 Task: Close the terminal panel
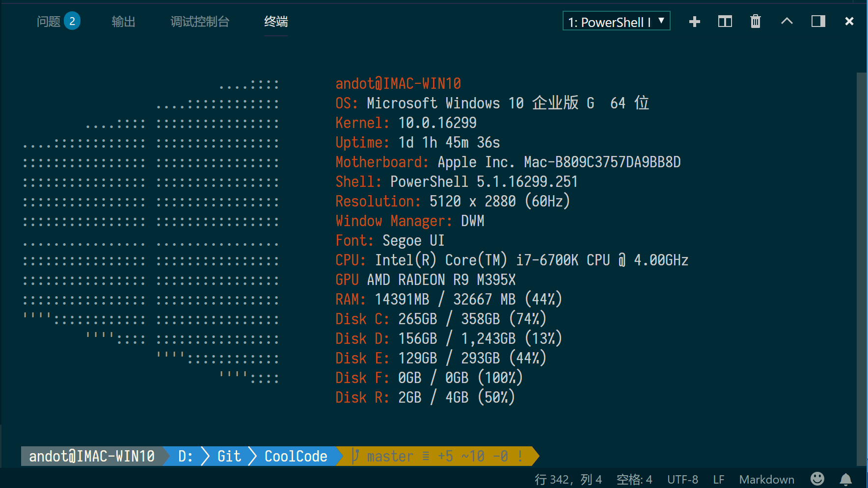click(x=849, y=21)
